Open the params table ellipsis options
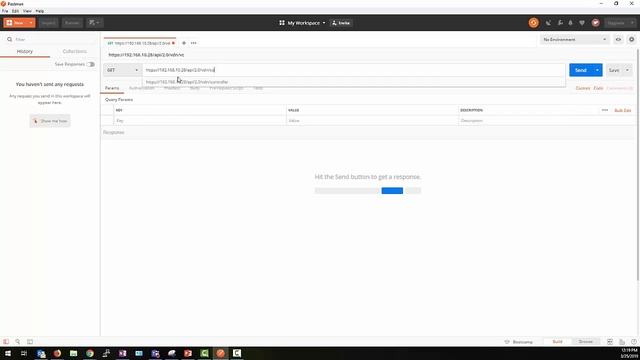The width and height of the screenshot is (640, 360). click(x=604, y=110)
